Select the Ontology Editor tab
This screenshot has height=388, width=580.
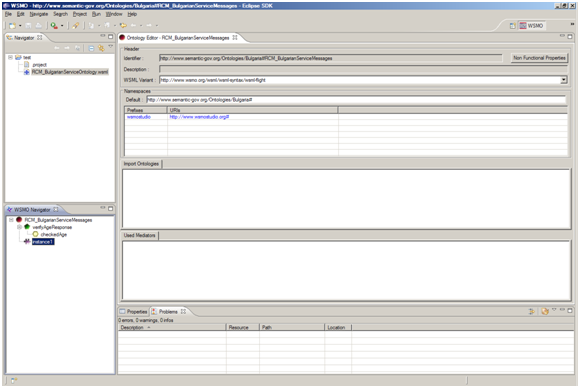tap(178, 38)
